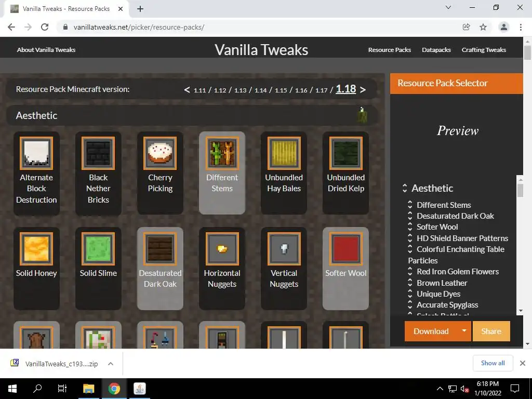Click the Vanilla Tweaks site title
This screenshot has height=399, width=532.
[x=261, y=50]
